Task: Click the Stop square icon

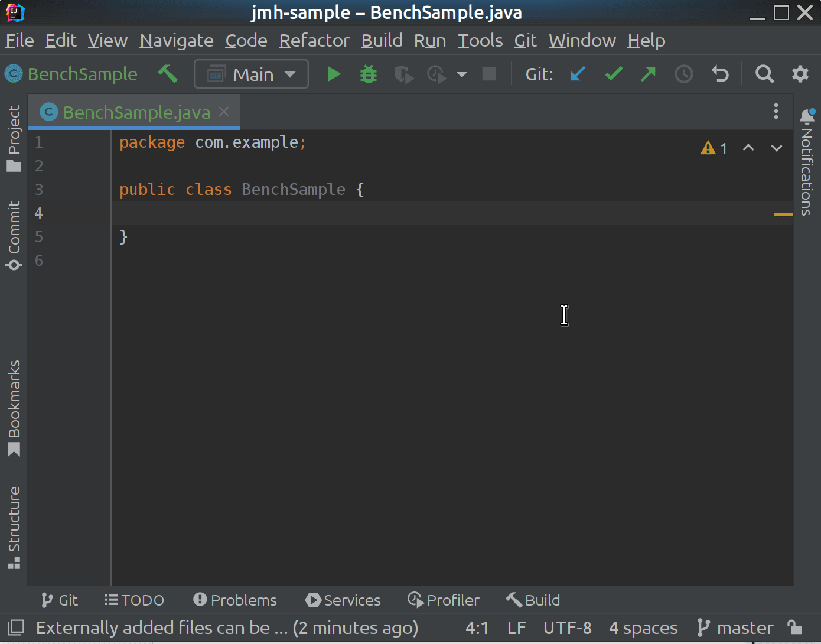Action: click(489, 74)
